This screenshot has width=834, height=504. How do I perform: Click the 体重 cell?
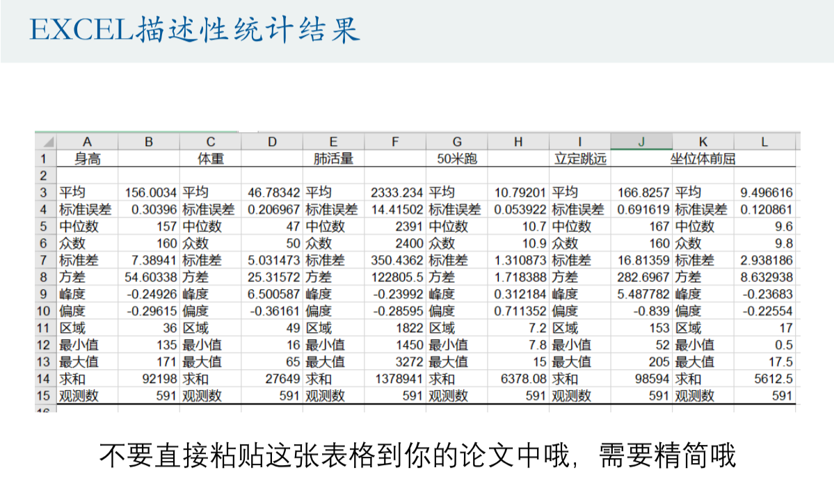pos(211,158)
